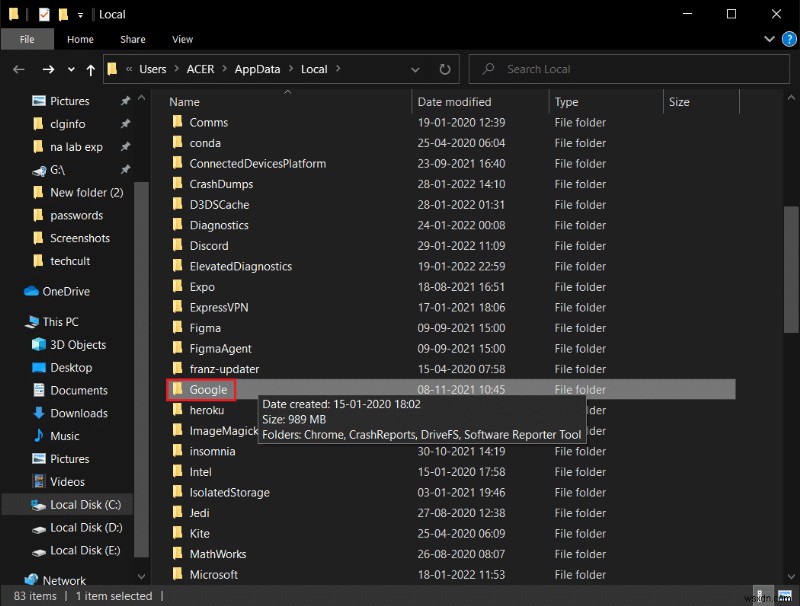Sort folders by the Date modified column
Viewport: 800px width, 606px height.
[x=454, y=101]
